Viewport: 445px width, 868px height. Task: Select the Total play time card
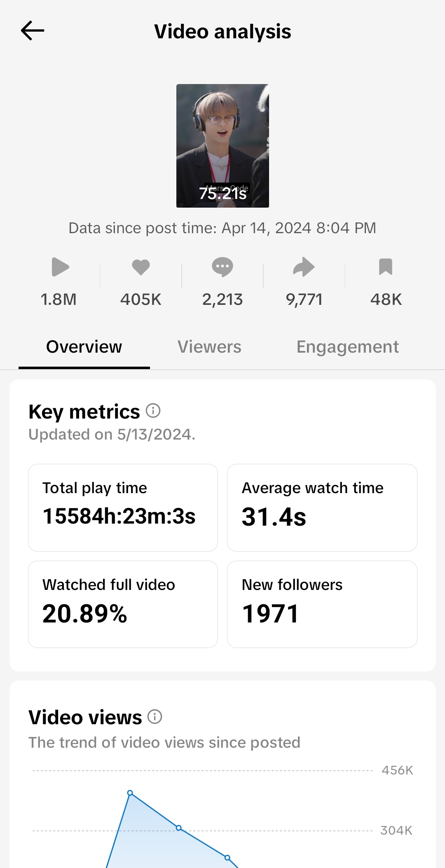123,508
